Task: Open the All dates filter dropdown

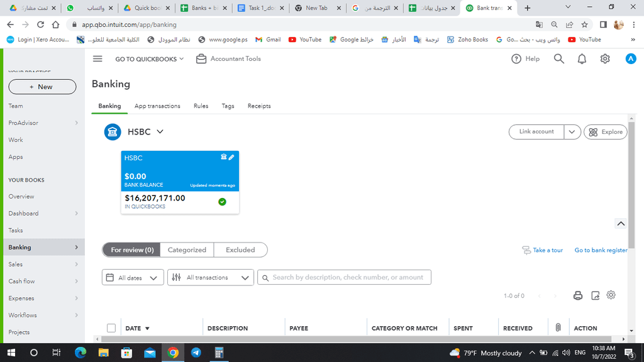Action: point(133,277)
